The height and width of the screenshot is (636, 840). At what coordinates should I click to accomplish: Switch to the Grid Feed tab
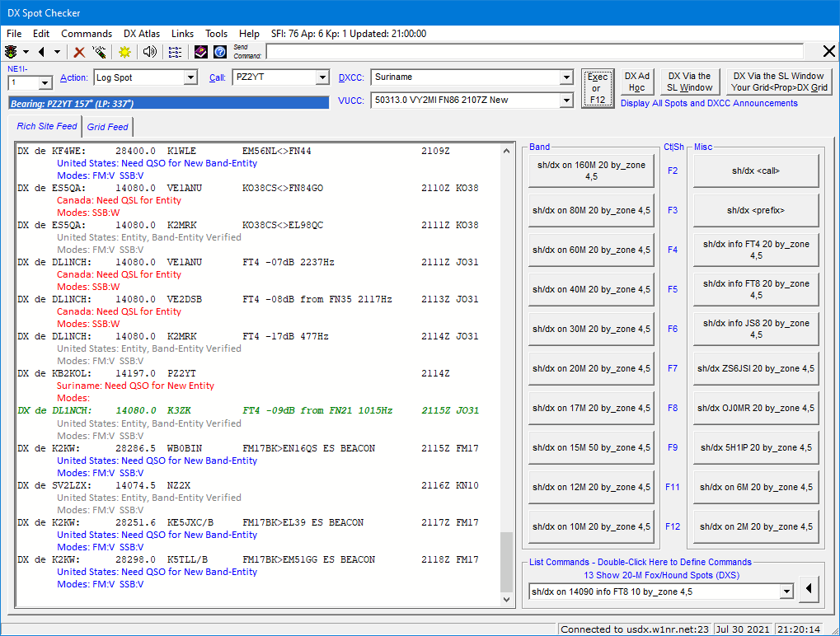tap(108, 127)
